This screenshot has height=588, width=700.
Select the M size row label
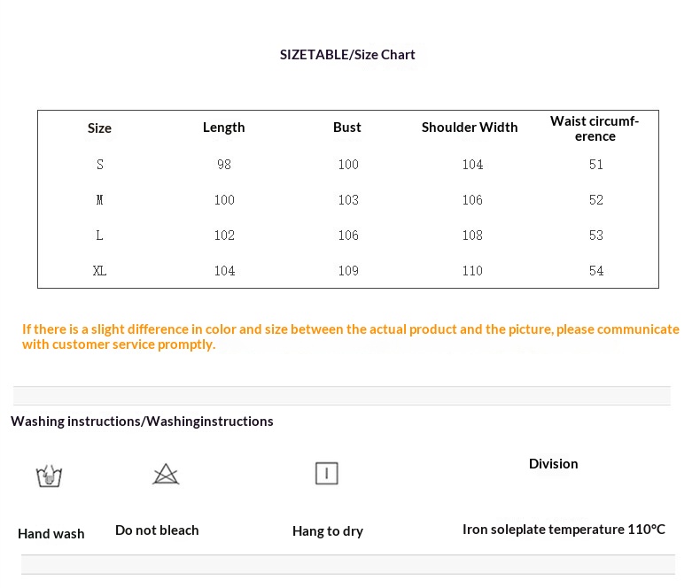[100, 200]
